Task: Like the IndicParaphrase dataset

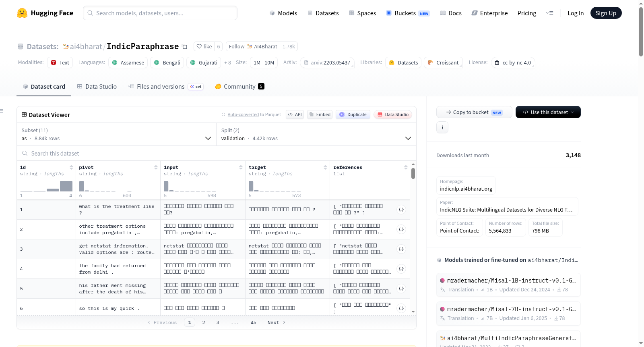Action: coord(204,46)
